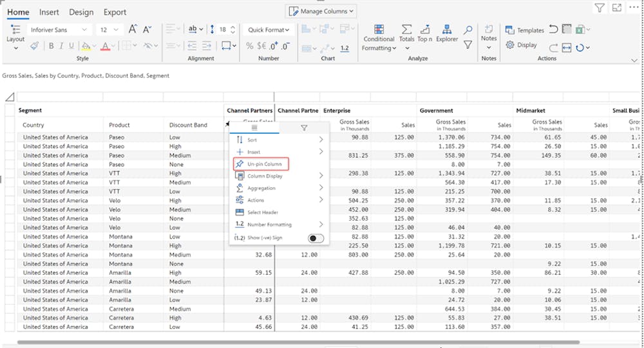Click the format painter brush icon
The width and height of the screenshot is (644, 348).
click(34, 46)
